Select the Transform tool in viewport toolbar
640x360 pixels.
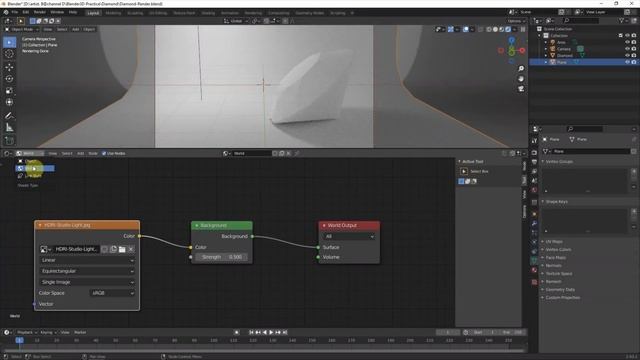(x=9, y=102)
